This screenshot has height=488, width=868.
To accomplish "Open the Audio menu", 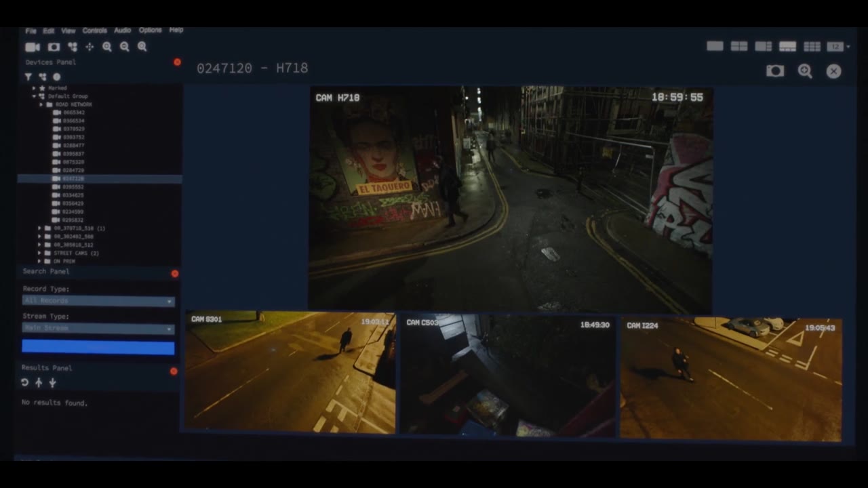I will 123,30.
